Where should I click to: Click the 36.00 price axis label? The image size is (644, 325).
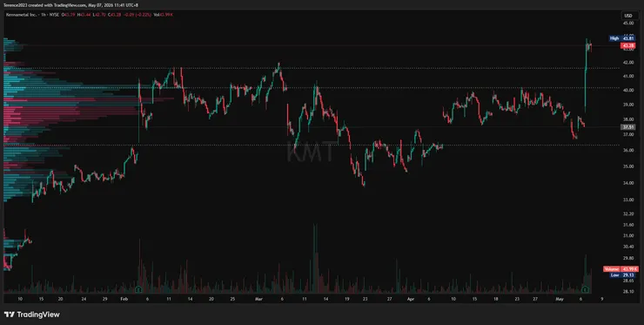628,151
